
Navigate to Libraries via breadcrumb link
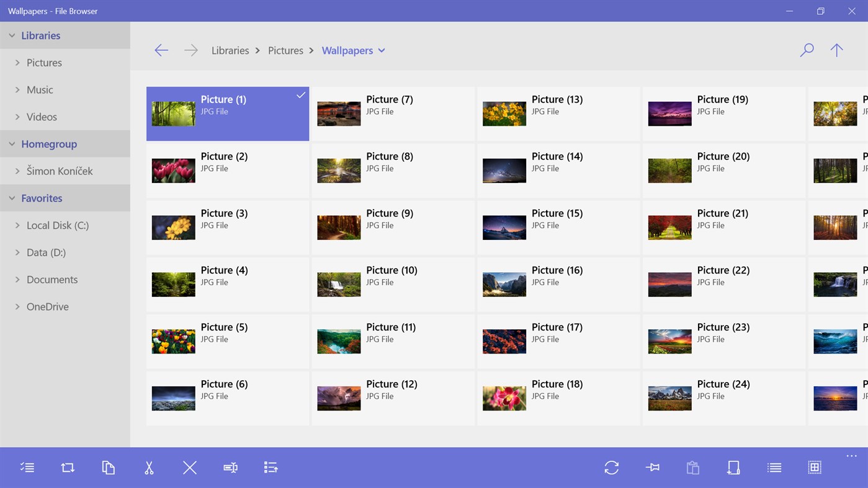230,50
